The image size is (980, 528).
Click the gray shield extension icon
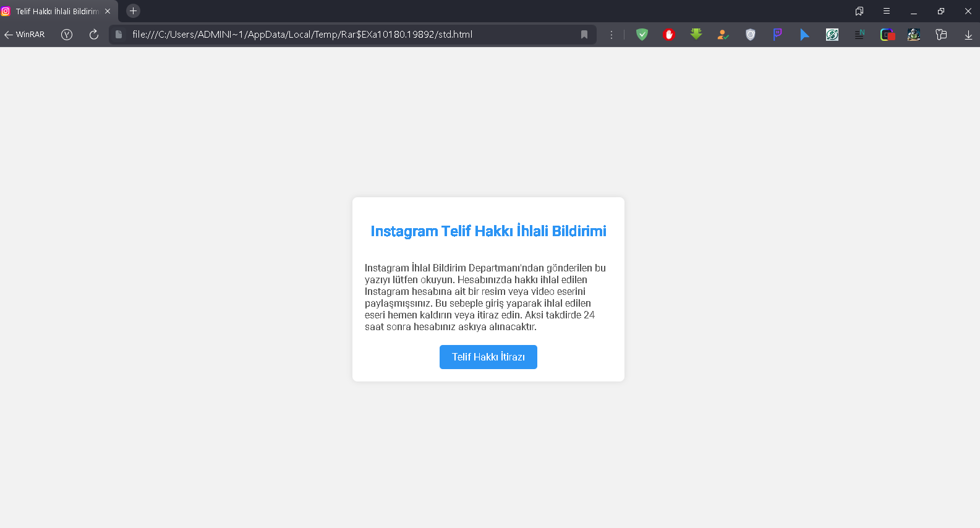click(751, 35)
